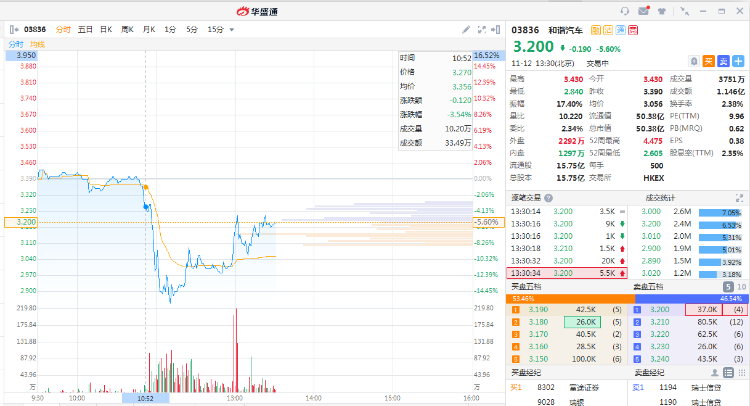Click the 成交统计 section header

(x=660, y=198)
